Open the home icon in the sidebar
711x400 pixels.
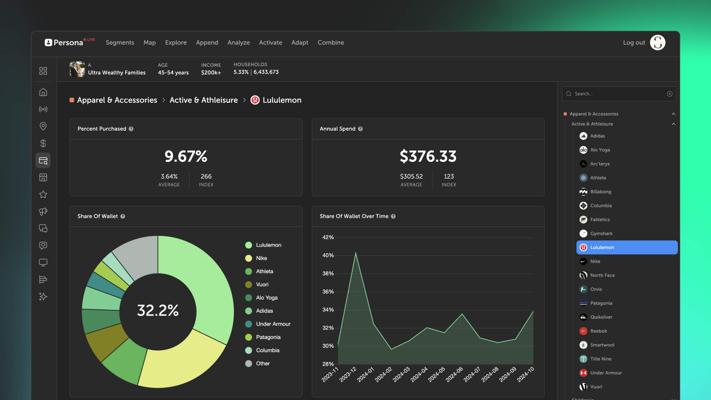pyautogui.click(x=43, y=92)
